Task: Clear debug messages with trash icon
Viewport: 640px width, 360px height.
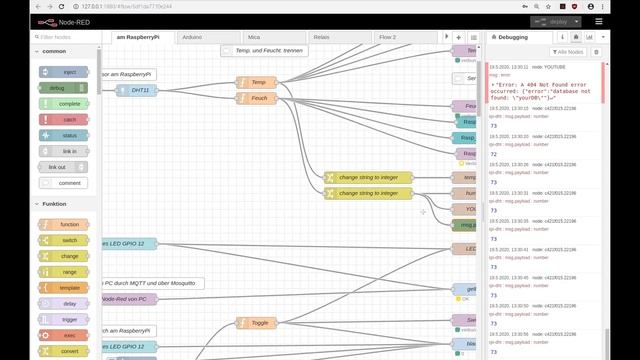Action: [596, 52]
